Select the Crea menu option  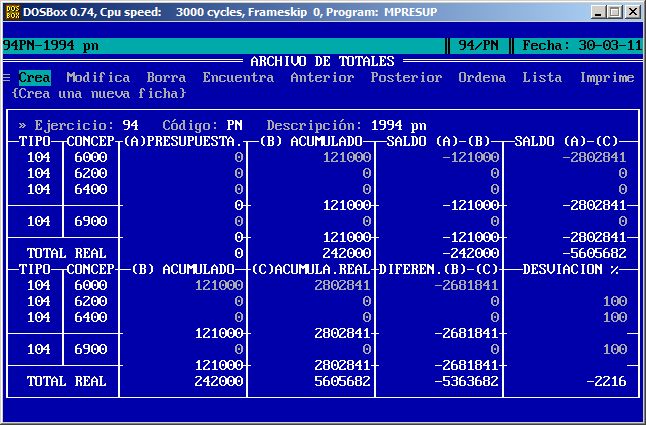34,77
